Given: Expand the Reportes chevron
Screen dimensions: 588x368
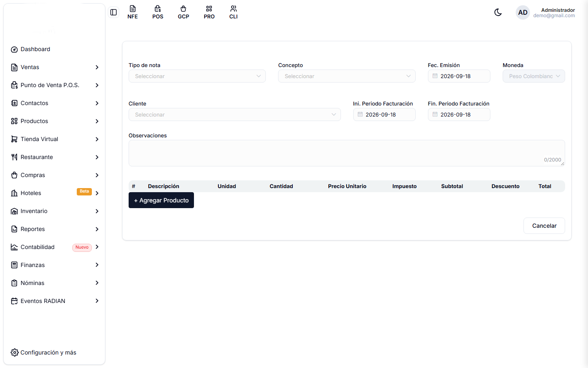Looking at the screenshot, I should 97,229.
